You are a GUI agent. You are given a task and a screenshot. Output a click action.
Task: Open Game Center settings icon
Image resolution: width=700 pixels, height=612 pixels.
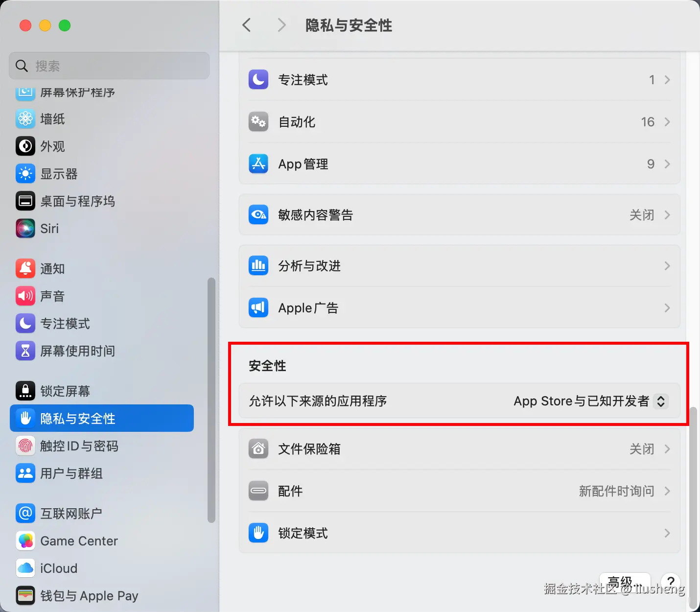coord(25,541)
